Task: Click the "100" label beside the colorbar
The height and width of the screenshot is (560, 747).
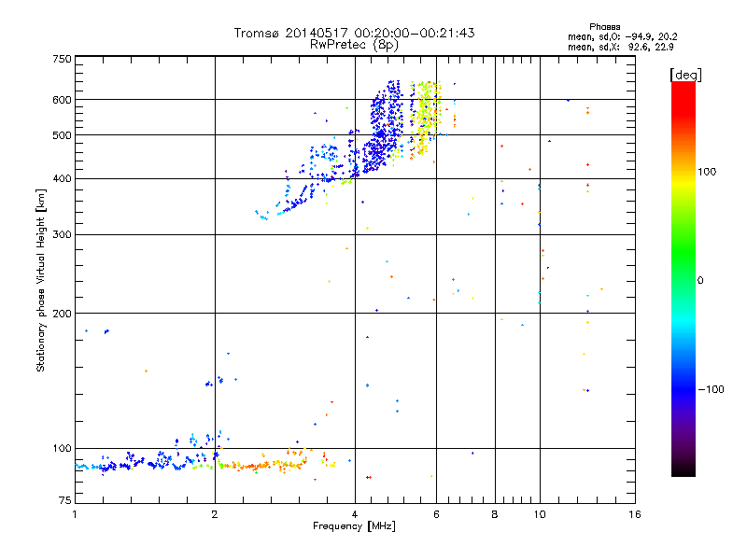Action: click(707, 172)
